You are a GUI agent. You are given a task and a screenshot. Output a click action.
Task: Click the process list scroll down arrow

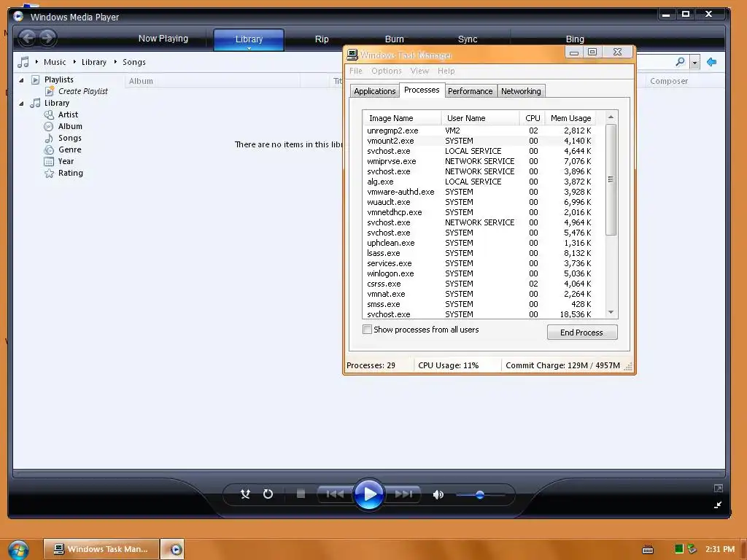(611, 312)
